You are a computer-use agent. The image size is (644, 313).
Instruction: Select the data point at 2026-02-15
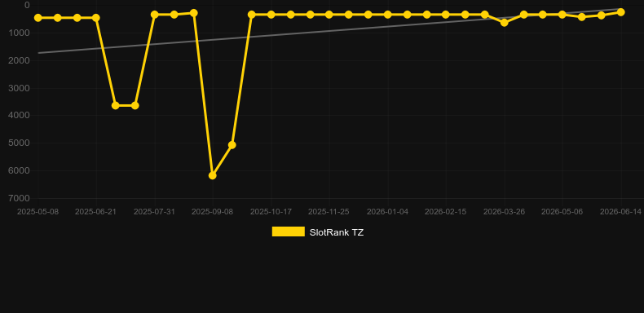tap(446, 15)
